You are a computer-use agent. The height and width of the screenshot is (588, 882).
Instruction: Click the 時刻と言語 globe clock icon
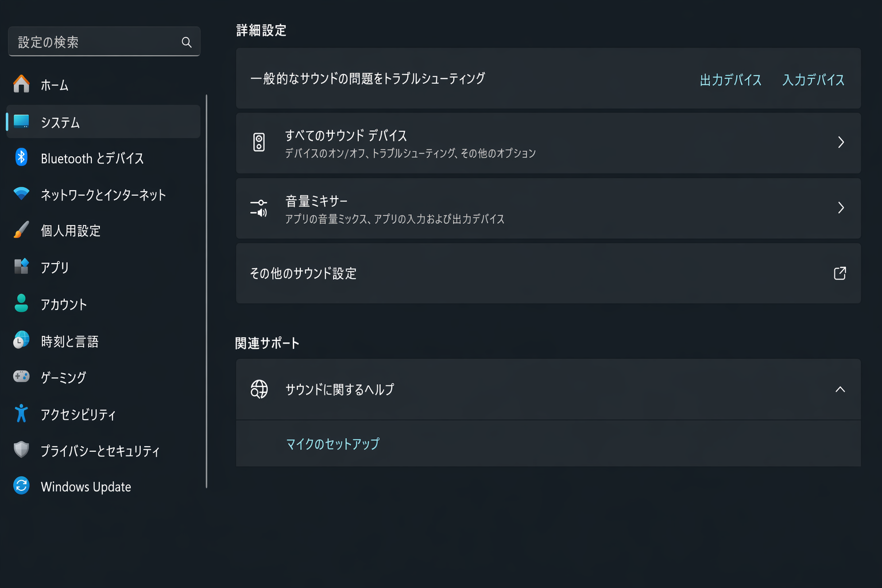(x=21, y=340)
